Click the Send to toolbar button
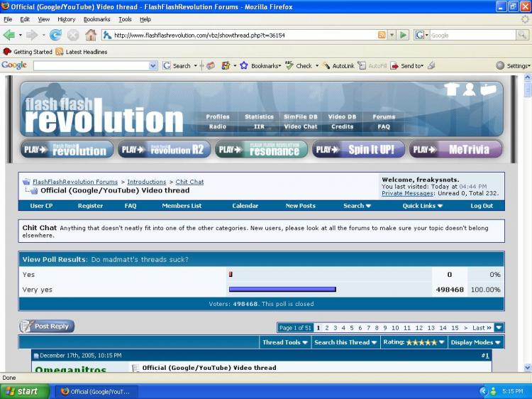The height and width of the screenshot is (399, 532). [406, 66]
